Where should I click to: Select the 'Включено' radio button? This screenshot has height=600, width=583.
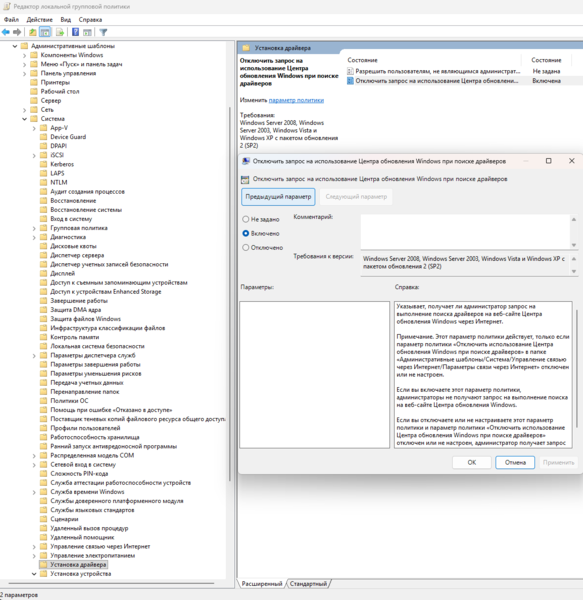[246, 233]
